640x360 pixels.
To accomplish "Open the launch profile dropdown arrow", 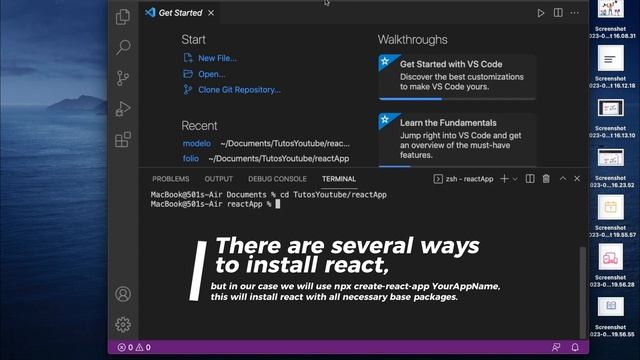I will click(x=515, y=179).
